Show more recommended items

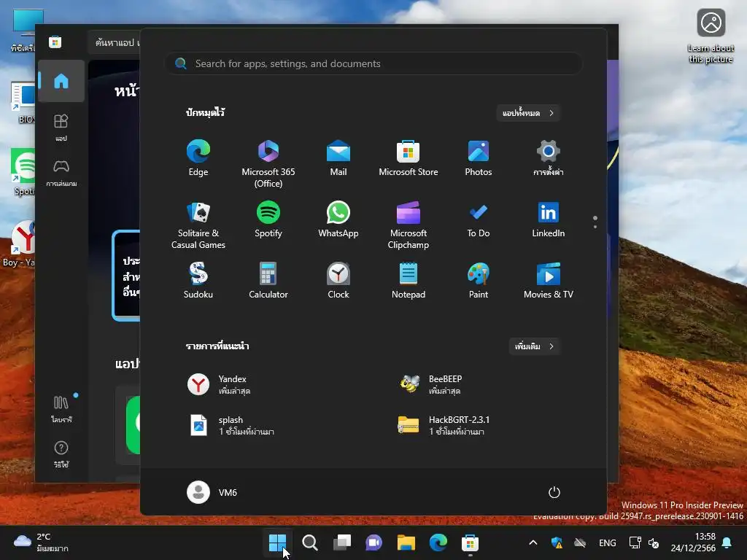(x=535, y=346)
